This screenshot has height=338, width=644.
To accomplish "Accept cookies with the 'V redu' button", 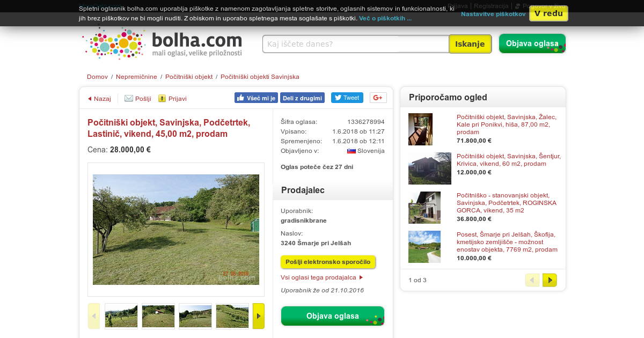I will [x=548, y=13].
